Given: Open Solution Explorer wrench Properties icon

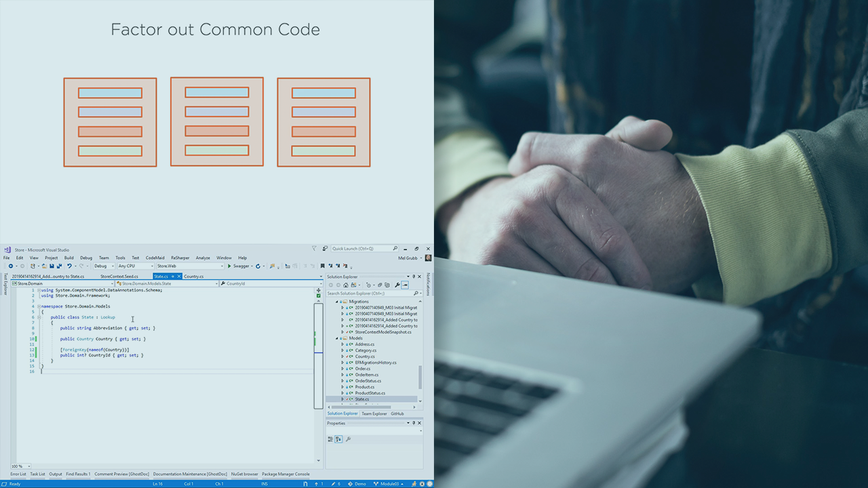Looking at the screenshot, I should (x=397, y=285).
